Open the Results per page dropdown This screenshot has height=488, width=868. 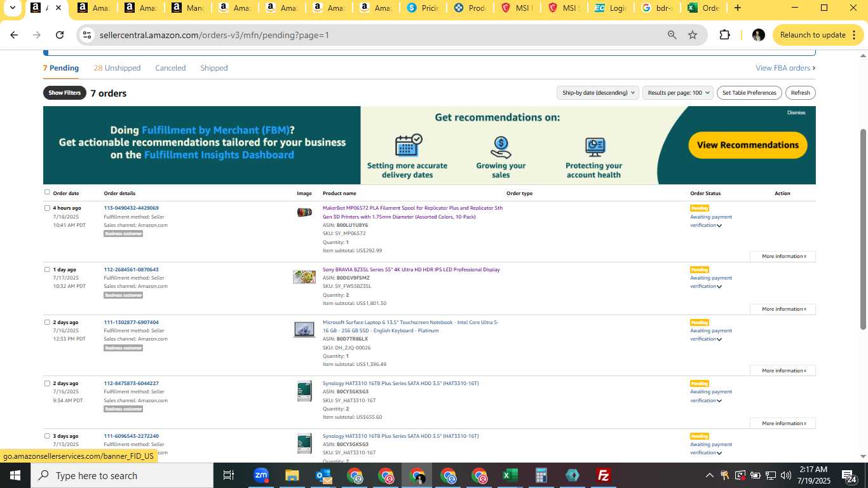tap(678, 93)
